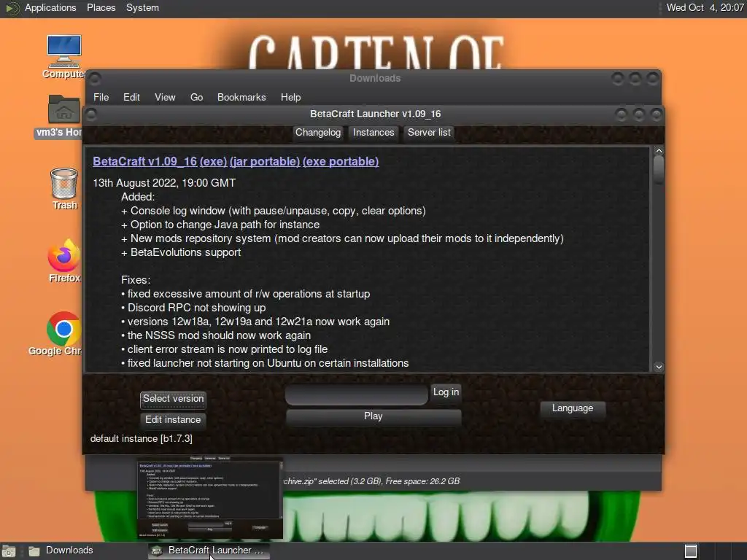Switch to the Server list tab
Screen dimensions: 747x560
pyautogui.click(x=429, y=133)
